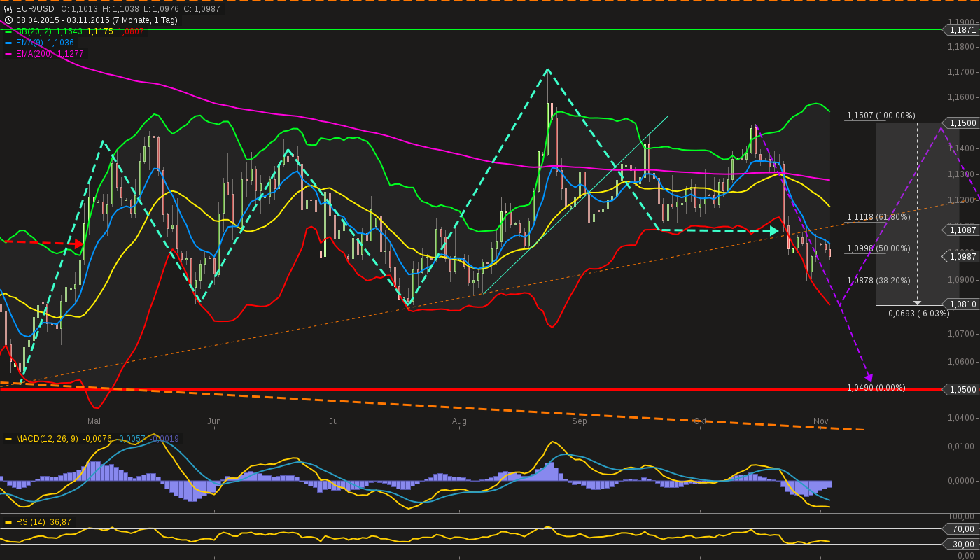
Task: Click the Mai label on the time axis
Action: (94, 421)
